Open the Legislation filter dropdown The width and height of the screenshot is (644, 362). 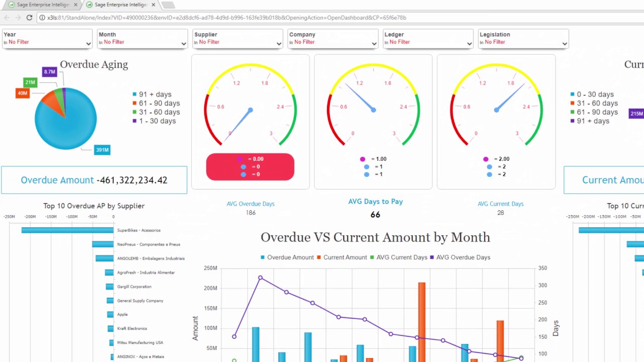(523, 38)
